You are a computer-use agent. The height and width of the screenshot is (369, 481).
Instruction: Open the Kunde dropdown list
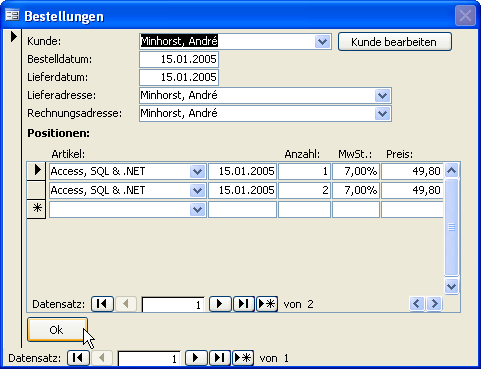pyautogui.click(x=322, y=42)
